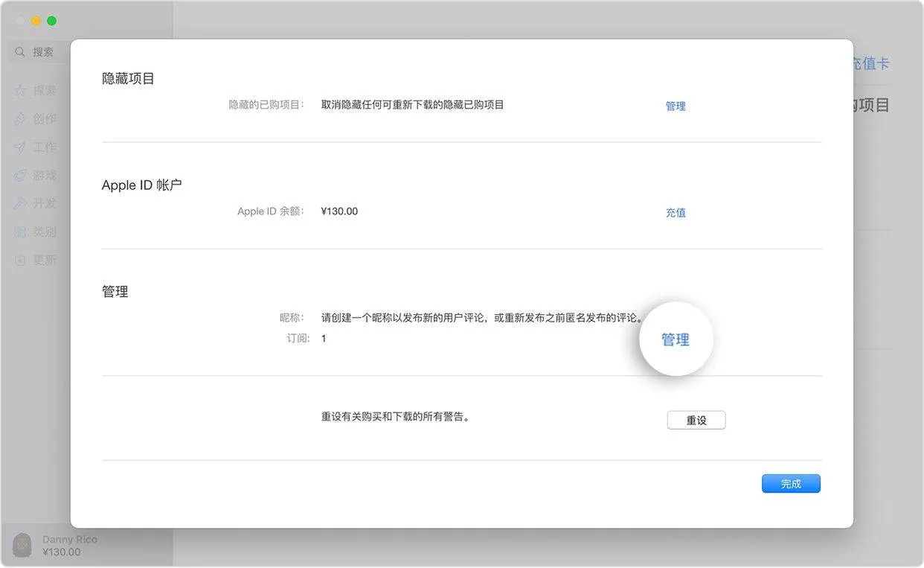
Task: Click the magnifier icon in search box
Action: tap(20, 52)
